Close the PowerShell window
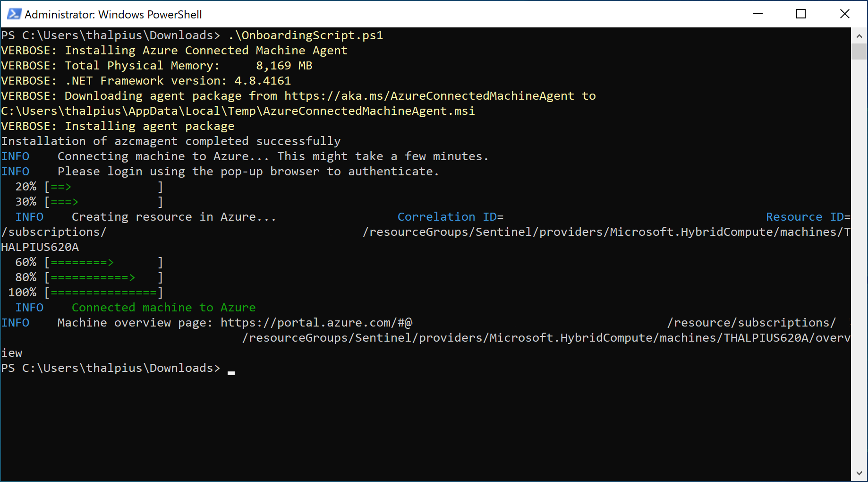Viewport: 868px width, 482px height. pyautogui.click(x=844, y=14)
